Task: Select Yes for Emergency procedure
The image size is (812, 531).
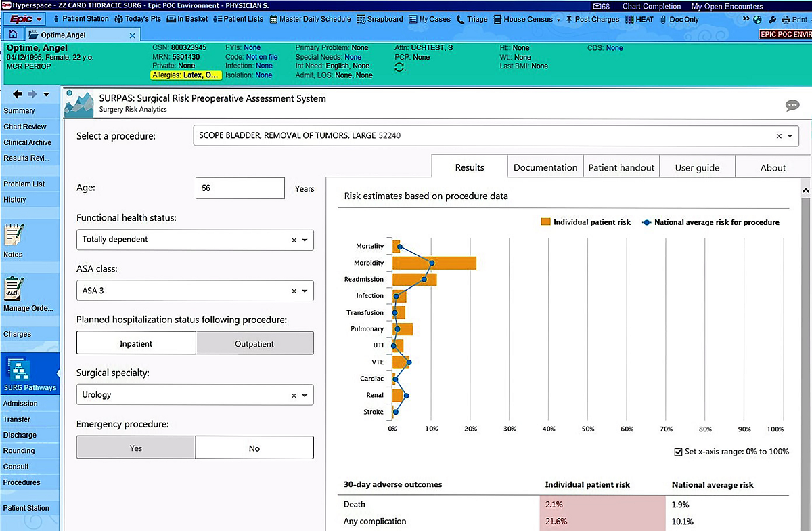Action: tap(136, 448)
